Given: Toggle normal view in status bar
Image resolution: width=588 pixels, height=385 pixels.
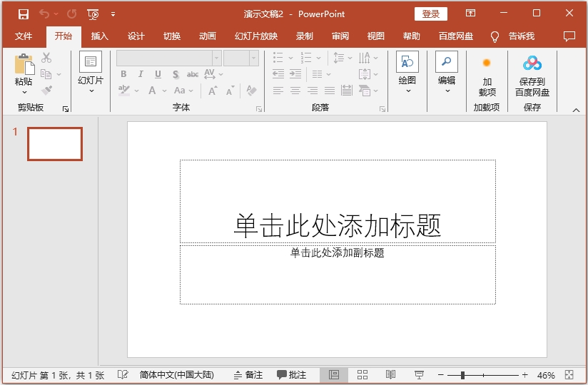Looking at the screenshot, I should point(333,375).
